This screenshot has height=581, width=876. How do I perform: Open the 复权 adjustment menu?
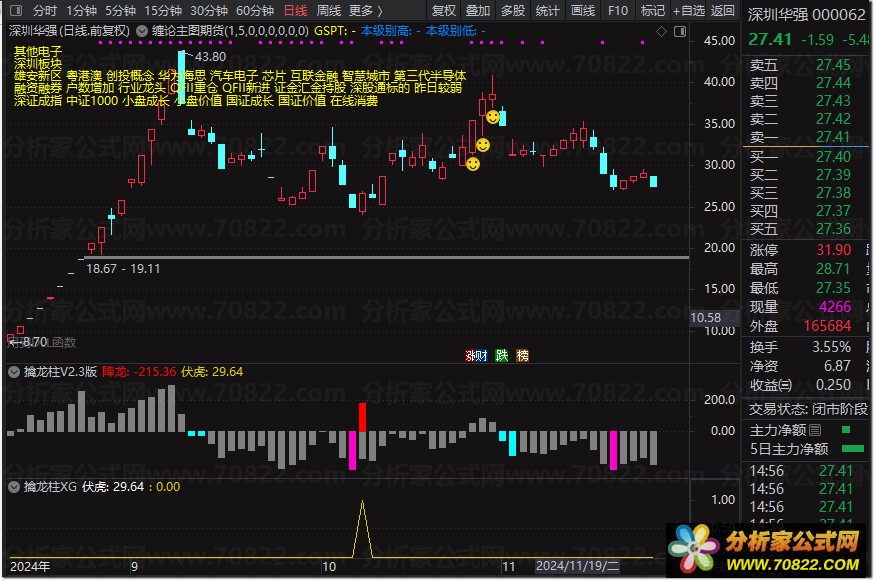point(444,11)
